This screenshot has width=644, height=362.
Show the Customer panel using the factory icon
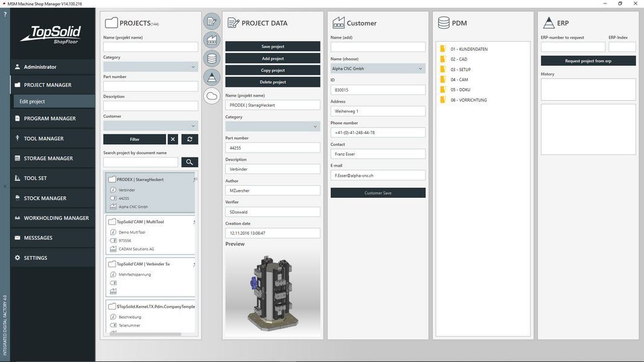tap(211, 40)
